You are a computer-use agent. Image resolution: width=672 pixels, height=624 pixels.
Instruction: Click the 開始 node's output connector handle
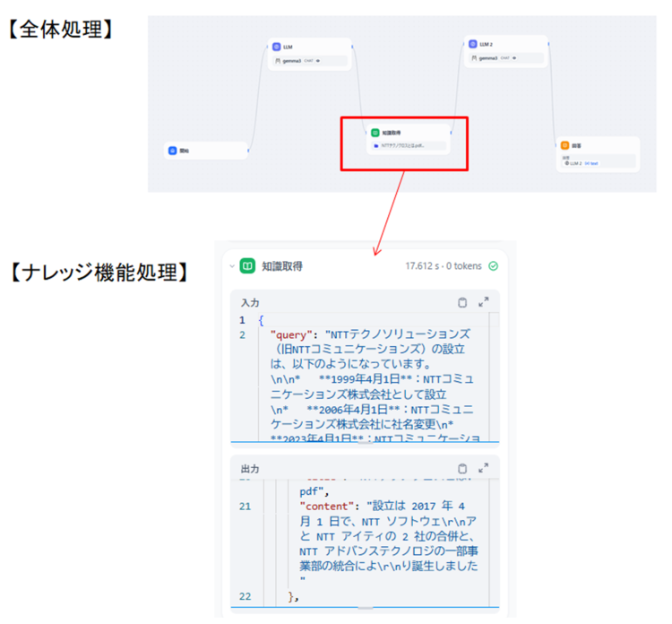[248, 151]
